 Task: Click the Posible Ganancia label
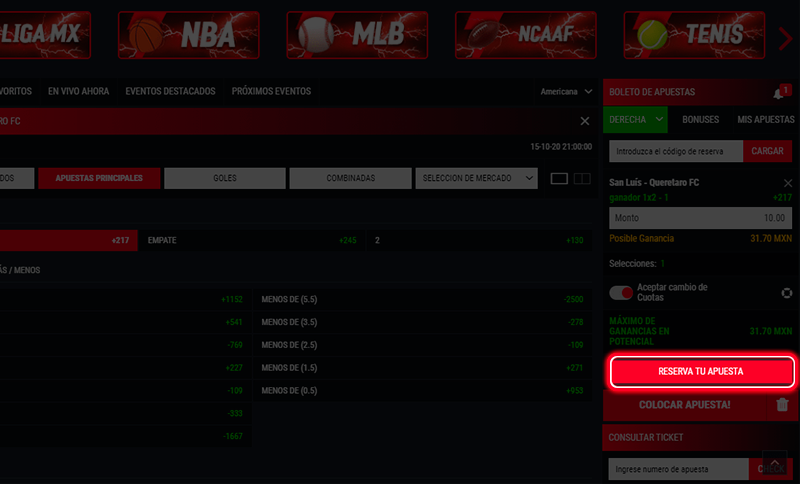pos(641,239)
